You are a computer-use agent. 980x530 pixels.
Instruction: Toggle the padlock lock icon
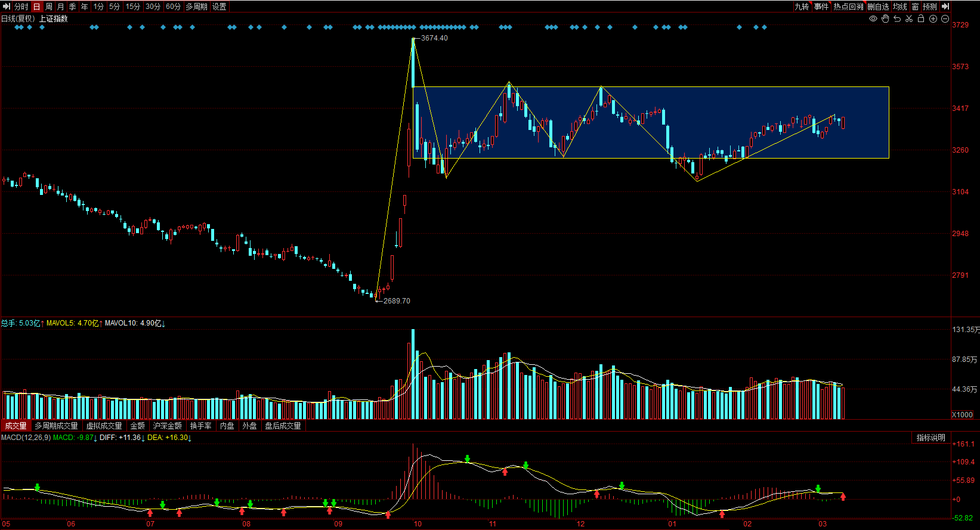click(921, 18)
